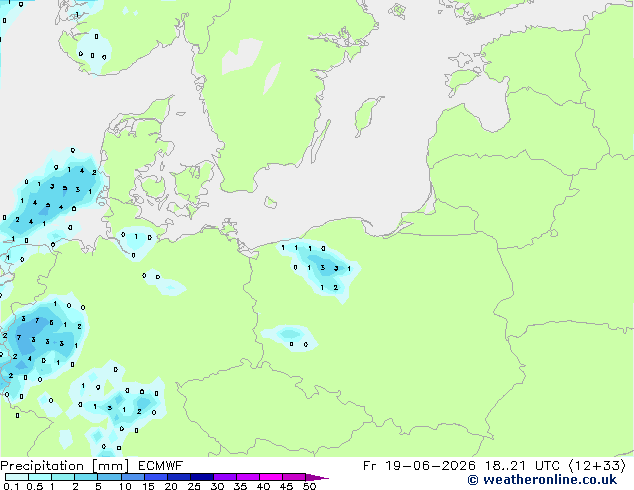The height and width of the screenshot is (490, 634).
Task: Click the legend value "40"
Action: coord(263,486)
